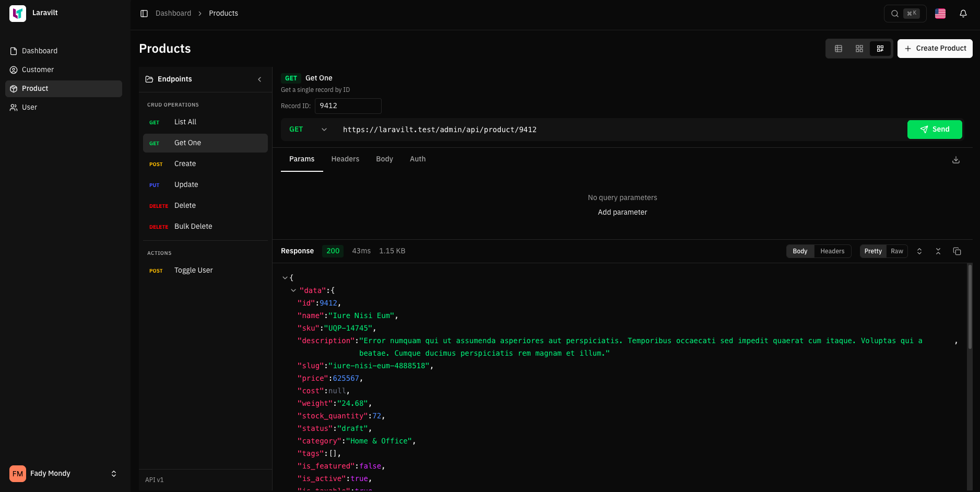
Task: Collapse all response JSON nodes icon
Action: [x=938, y=251]
